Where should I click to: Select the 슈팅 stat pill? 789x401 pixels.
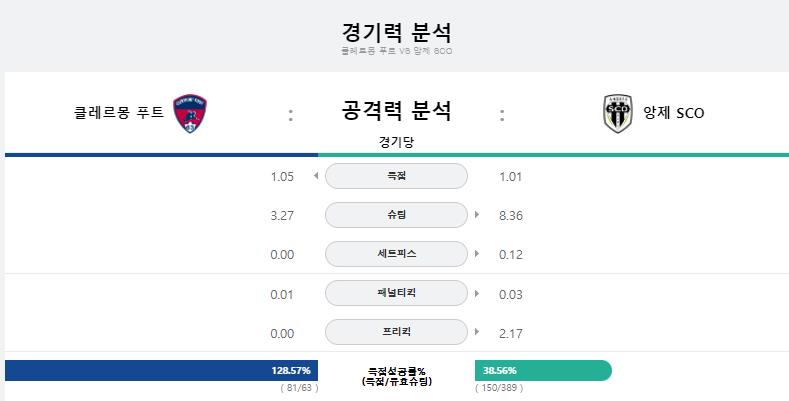click(x=396, y=215)
